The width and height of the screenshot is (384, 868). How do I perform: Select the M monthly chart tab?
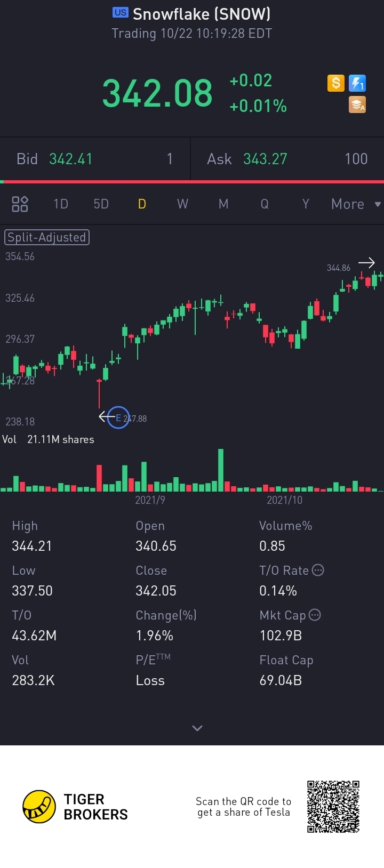(223, 204)
